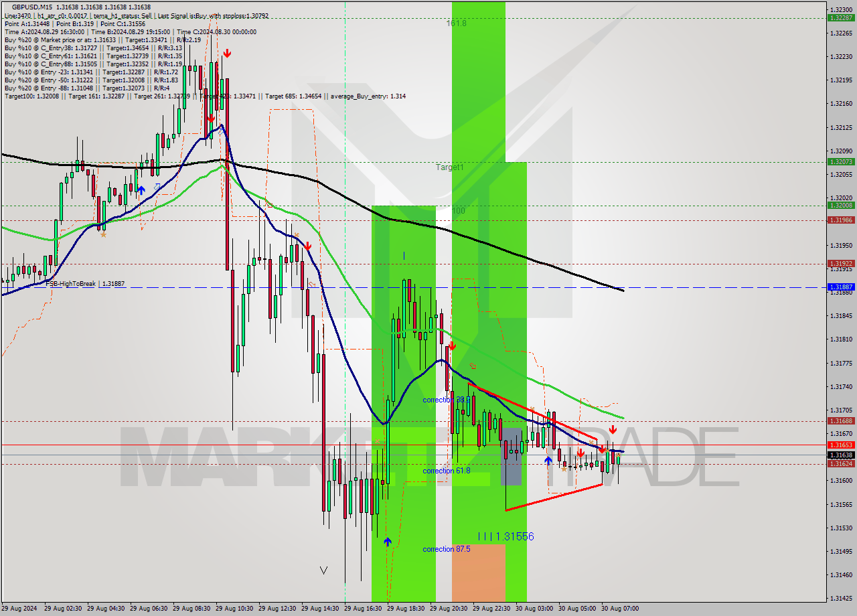
Task: Click the green 1.32073 price tag
Action: (840, 161)
